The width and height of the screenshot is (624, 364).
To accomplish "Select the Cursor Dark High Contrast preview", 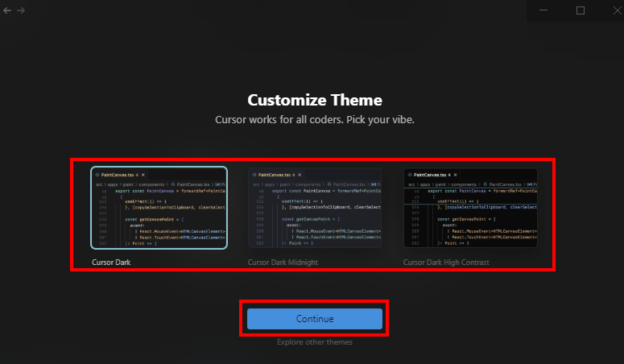I will [470, 208].
